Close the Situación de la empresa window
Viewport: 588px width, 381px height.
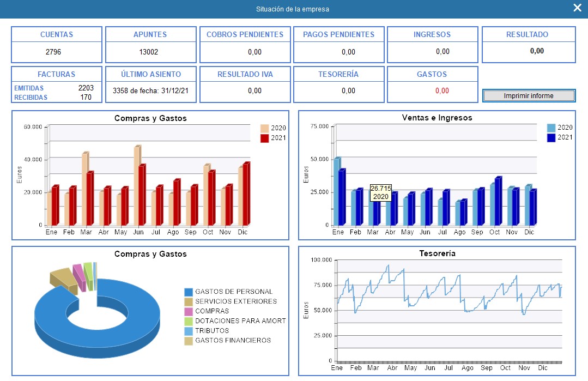point(577,8)
